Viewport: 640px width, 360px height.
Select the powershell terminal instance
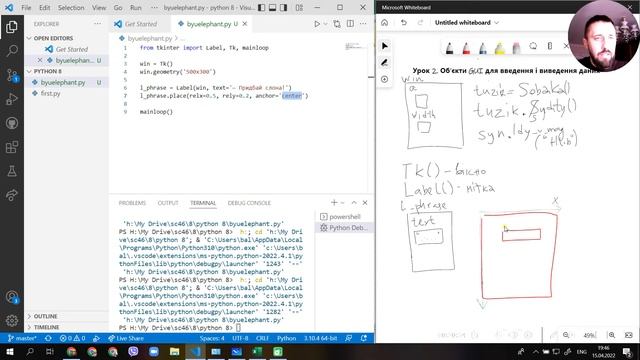click(344, 217)
